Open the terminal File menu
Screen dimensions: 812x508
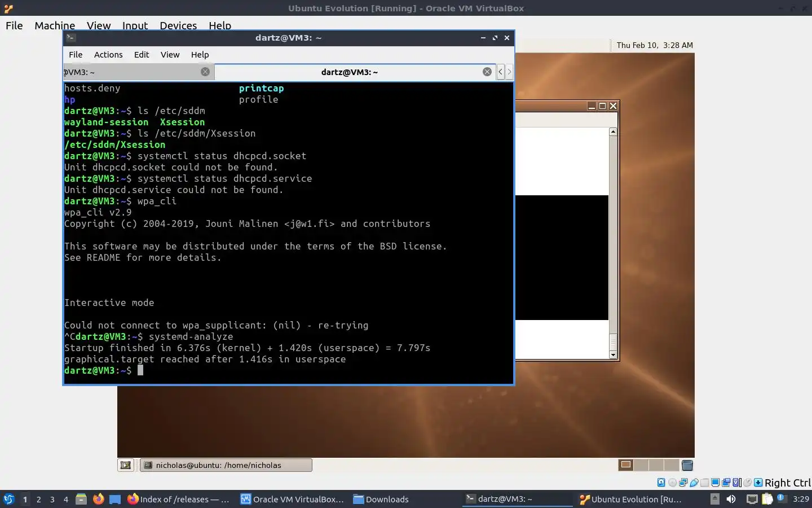(x=76, y=55)
